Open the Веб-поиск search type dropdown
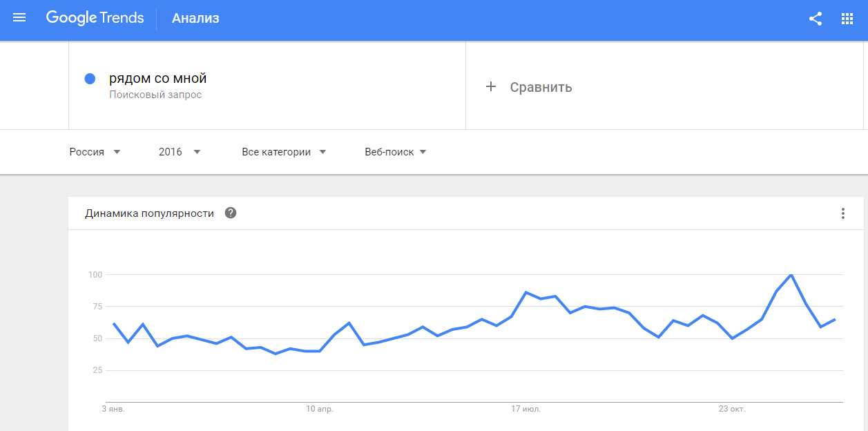Image resolution: width=868 pixels, height=431 pixels. pos(396,152)
